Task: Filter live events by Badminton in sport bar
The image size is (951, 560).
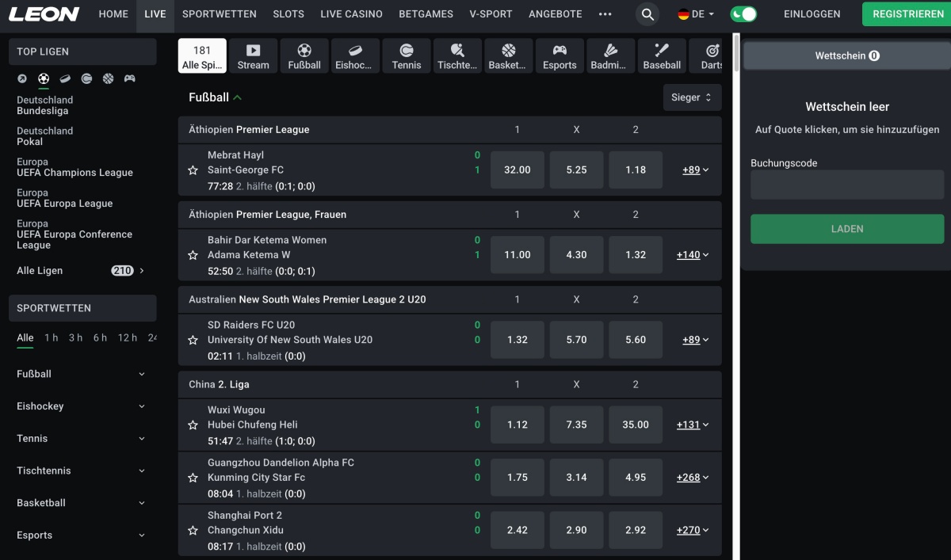Action: pyautogui.click(x=610, y=56)
